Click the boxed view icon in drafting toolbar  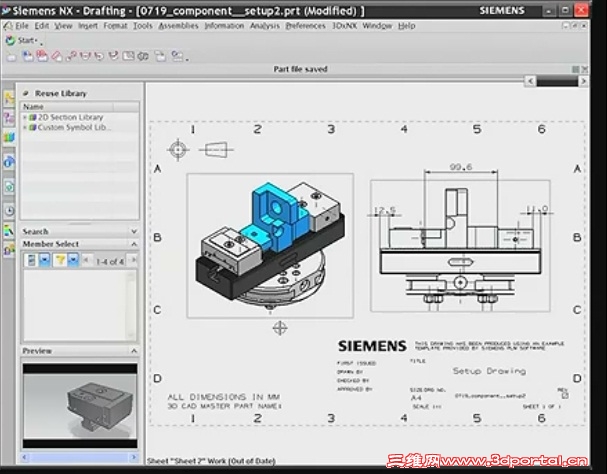[x=129, y=56]
